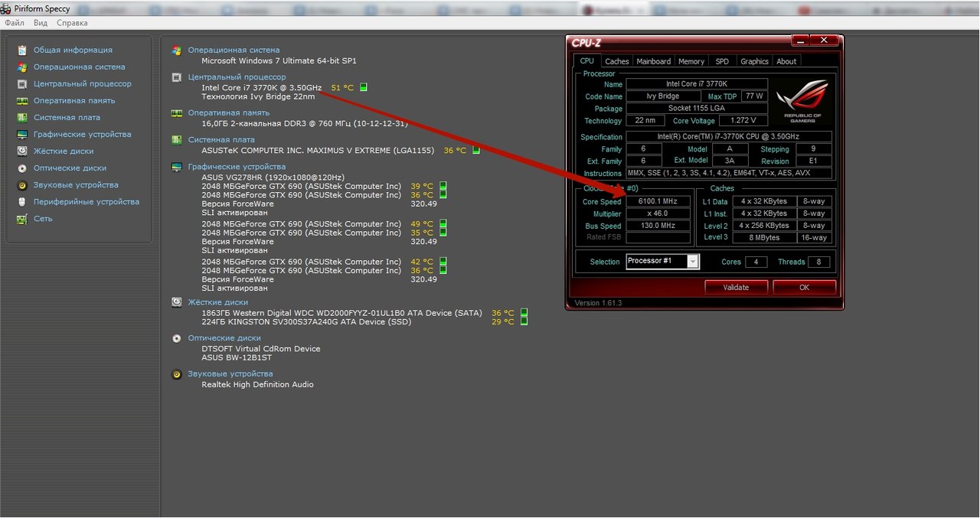Viewport: 980px width, 518px height.
Task: Open the Звуковые устройства speaker sidebar icon
Action: [x=22, y=184]
